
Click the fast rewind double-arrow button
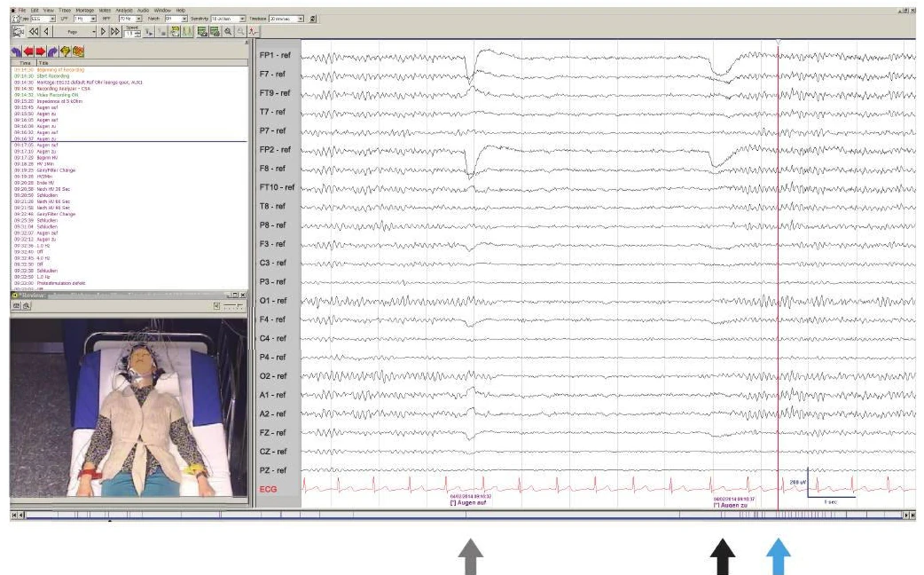[33, 30]
